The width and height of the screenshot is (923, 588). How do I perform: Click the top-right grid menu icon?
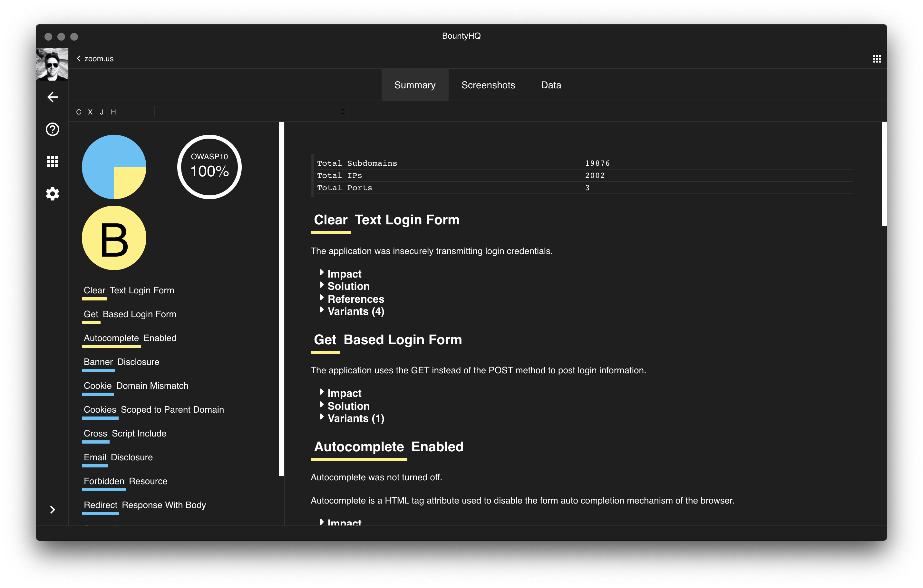(877, 59)
